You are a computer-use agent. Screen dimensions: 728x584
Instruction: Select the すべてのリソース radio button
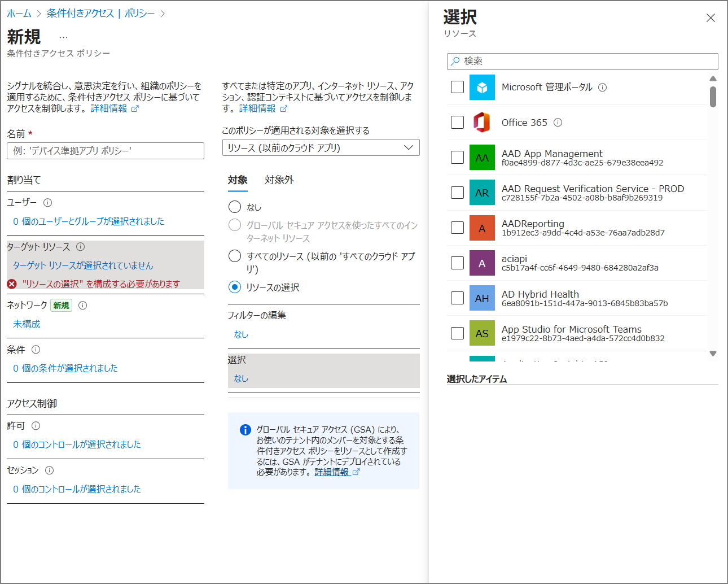click(235, 256)
